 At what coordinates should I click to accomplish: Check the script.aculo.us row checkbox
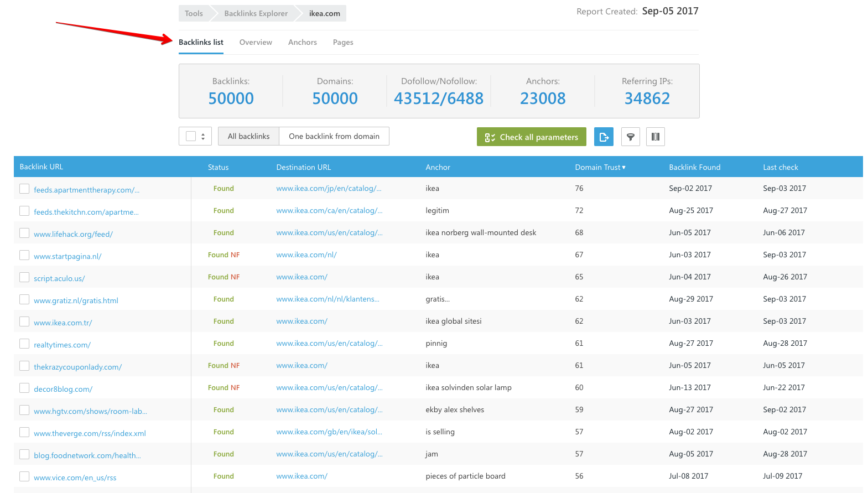coord(24,277)
